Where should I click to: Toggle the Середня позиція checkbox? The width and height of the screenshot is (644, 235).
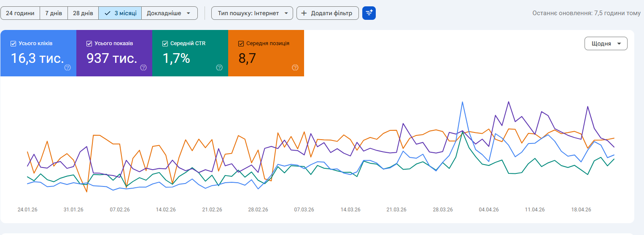pyautogui.click(x=241, y=43)
